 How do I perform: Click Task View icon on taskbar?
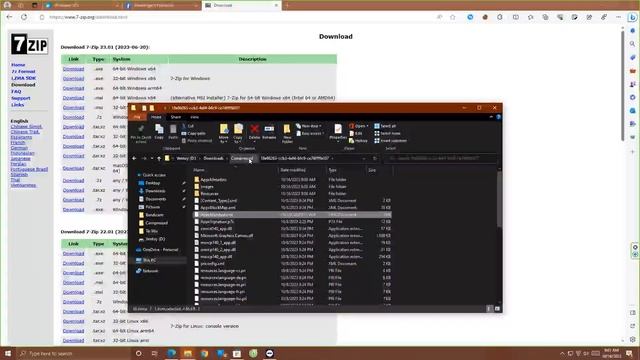[154, 353]
